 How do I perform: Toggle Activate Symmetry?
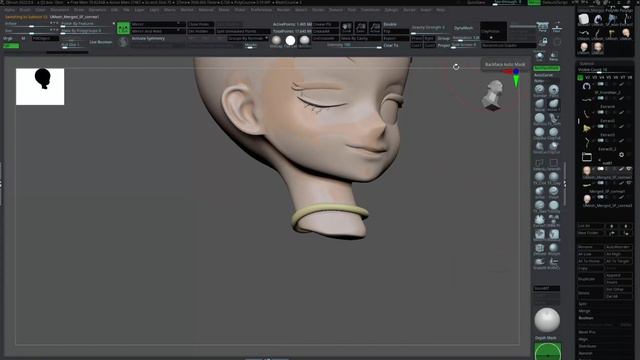tap(148, 38)
